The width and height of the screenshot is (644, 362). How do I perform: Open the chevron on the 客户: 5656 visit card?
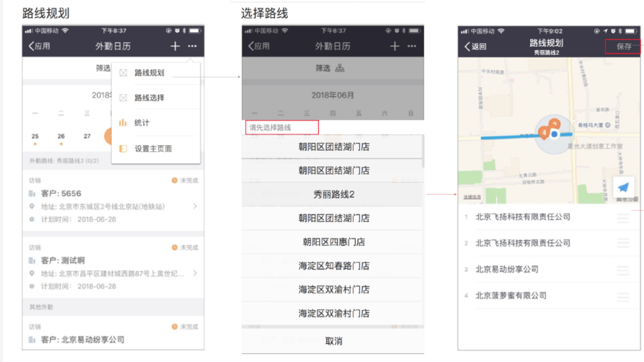click(x=195, y=206)
